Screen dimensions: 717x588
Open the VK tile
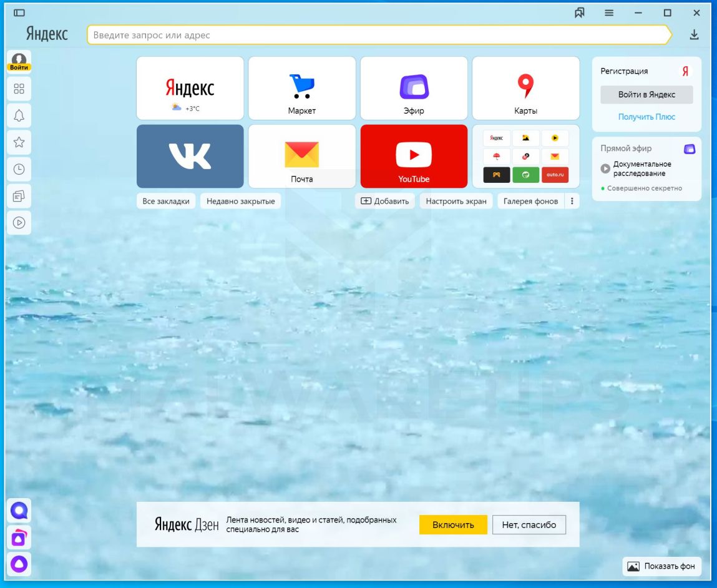point(190,157)
